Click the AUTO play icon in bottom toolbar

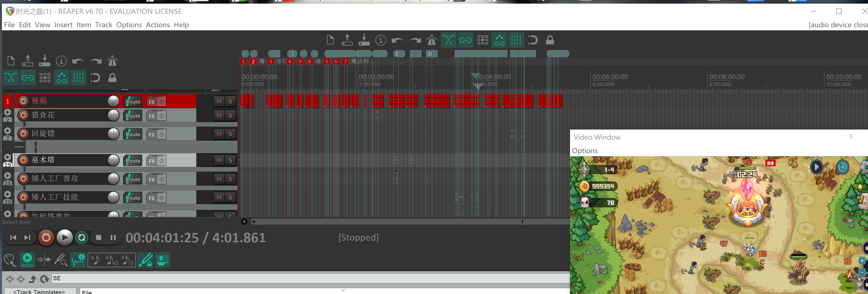click(x=27, y=260)
